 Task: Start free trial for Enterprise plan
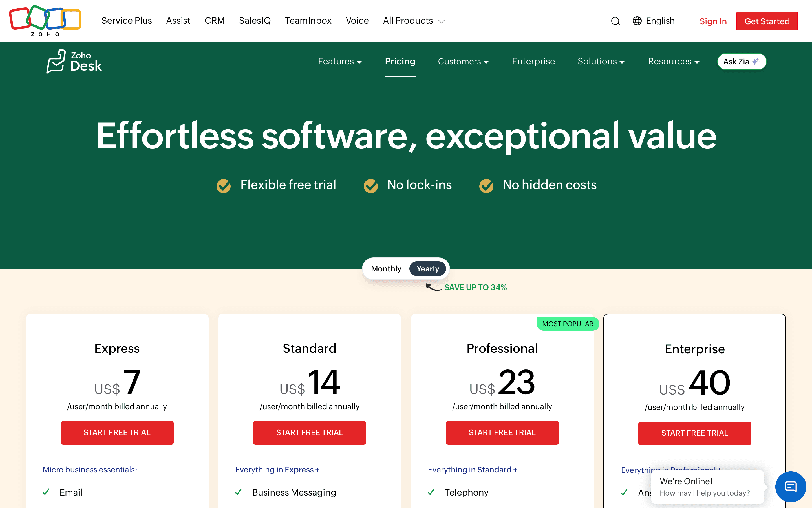coord(694,433)
